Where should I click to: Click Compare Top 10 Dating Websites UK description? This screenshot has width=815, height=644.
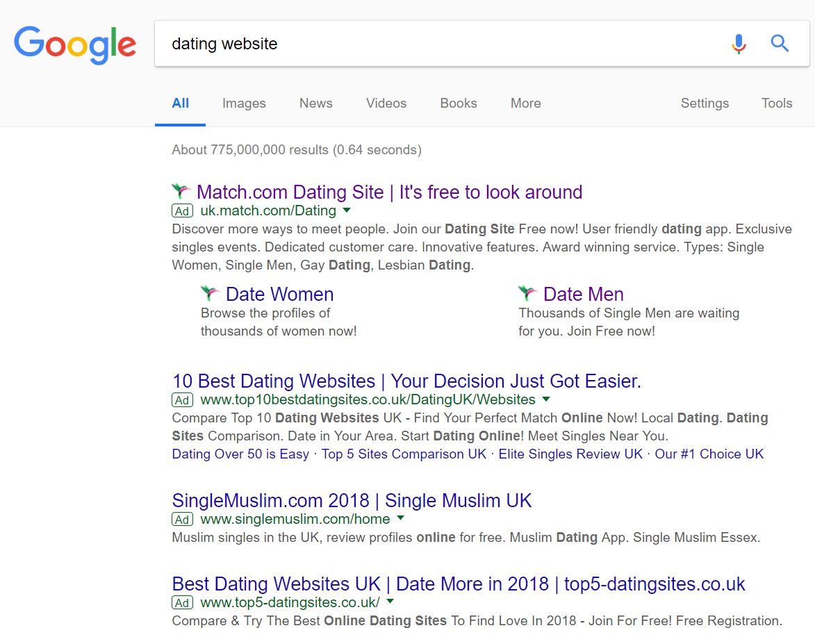pos(470,427)
